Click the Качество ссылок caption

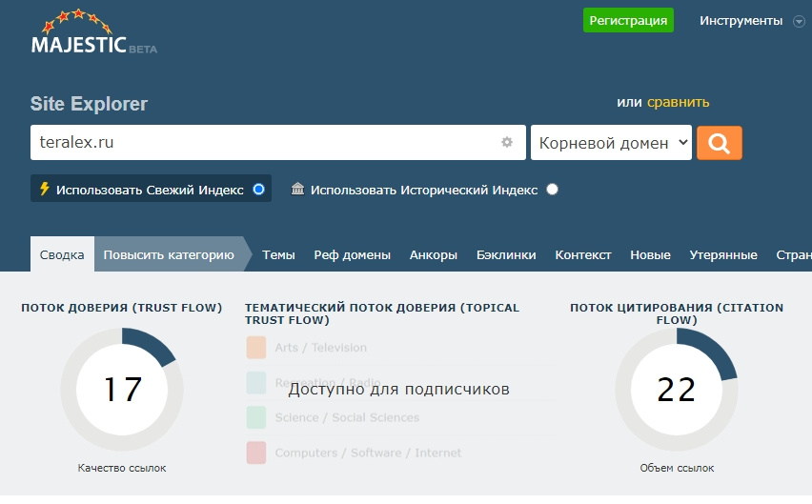[x=122, y=468]
